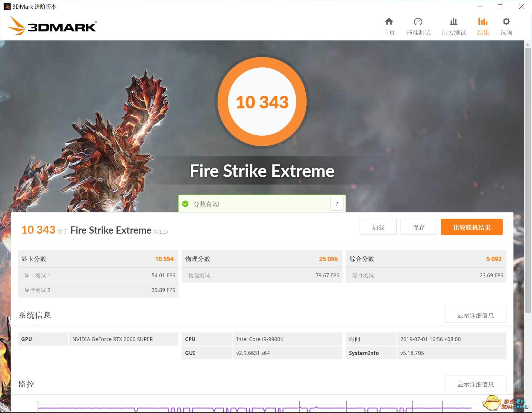Click the 3DMark logo in header

52,26
